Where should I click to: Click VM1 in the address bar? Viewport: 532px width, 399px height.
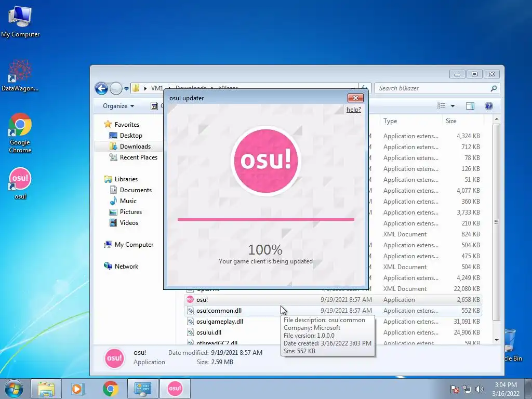157,88
